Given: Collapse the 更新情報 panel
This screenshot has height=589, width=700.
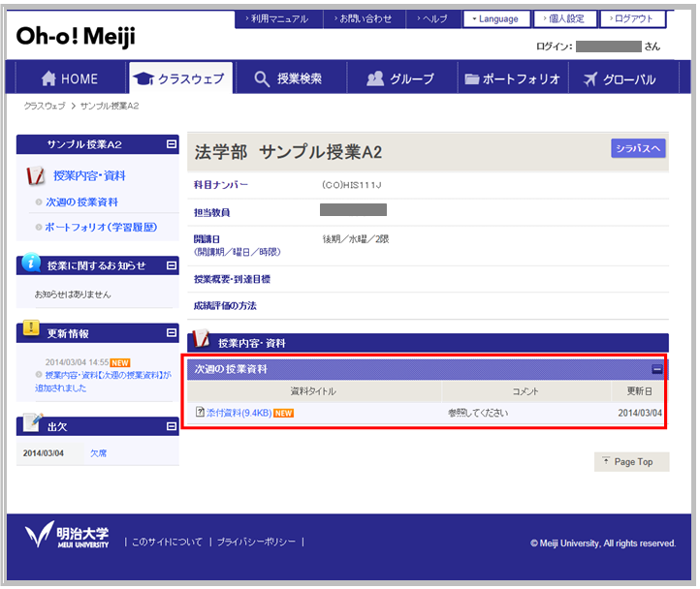Looking at the screenshot, I should [172, 333].
